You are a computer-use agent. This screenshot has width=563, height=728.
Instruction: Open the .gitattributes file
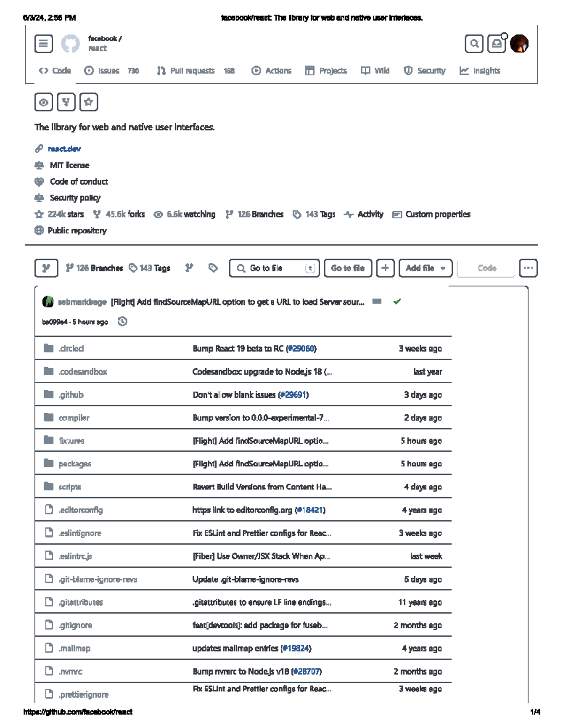click(81, 602)
